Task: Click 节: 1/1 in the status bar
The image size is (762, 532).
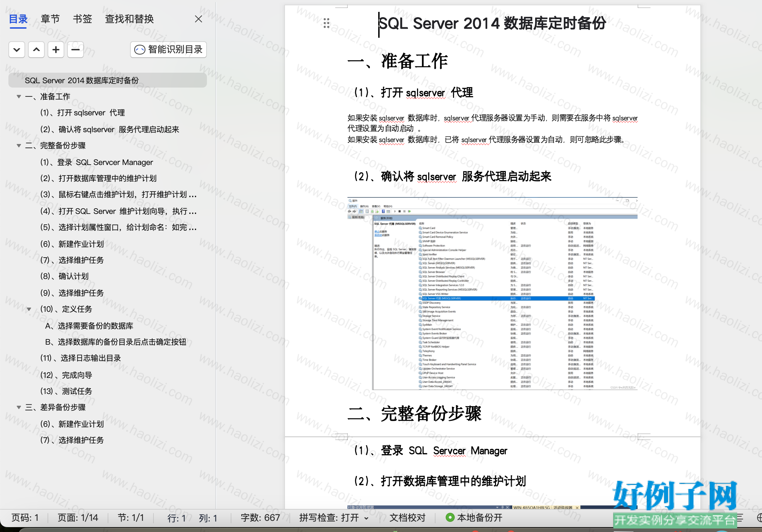Action: tap(131, 518)
